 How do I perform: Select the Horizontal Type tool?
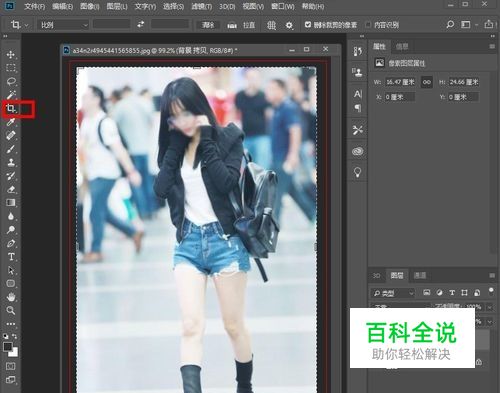[11, 257]
